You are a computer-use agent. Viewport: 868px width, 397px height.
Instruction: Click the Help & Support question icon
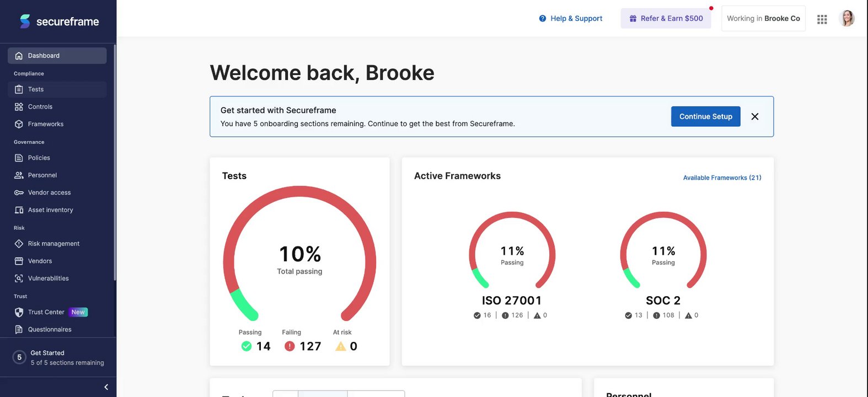[x=543, y=18]
